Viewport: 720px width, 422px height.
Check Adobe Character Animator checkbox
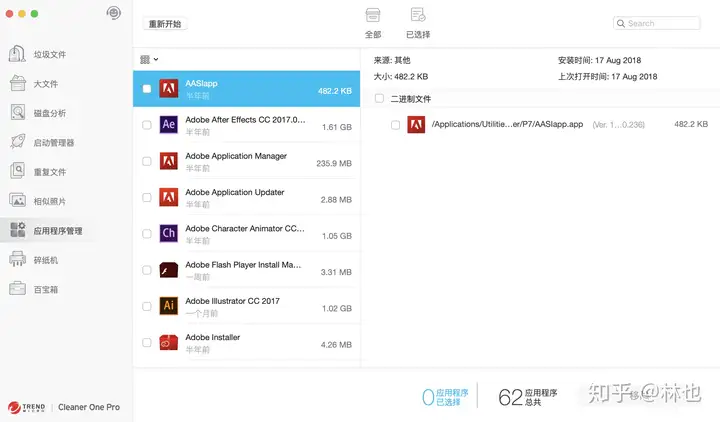click(146, 234)
